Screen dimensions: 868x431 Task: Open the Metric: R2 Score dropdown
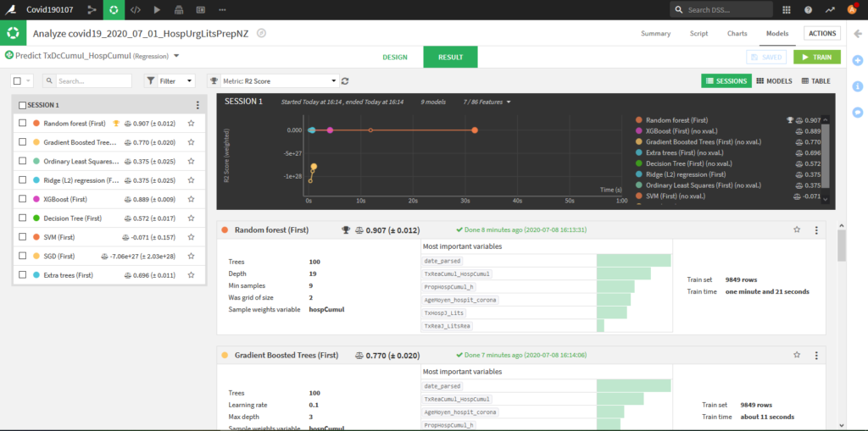273,80
